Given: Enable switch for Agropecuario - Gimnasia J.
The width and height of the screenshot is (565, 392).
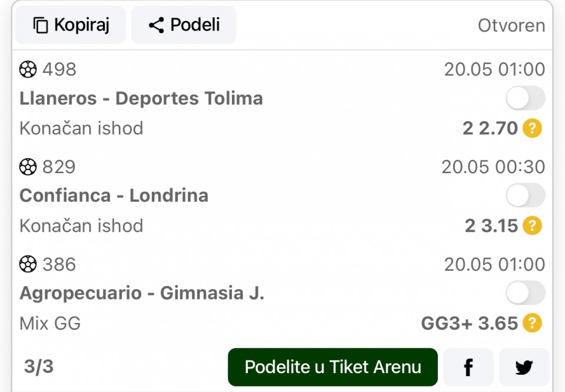Looking at the screenshot, I should 526,293.
